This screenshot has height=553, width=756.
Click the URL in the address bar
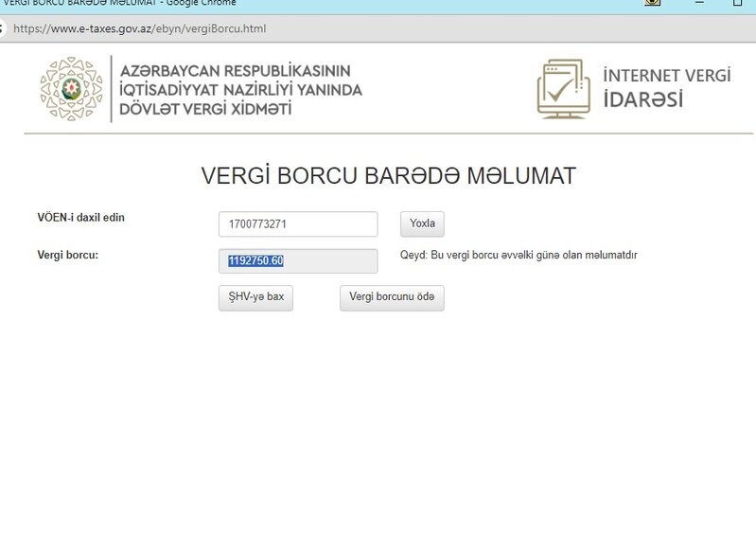(139, 28)
